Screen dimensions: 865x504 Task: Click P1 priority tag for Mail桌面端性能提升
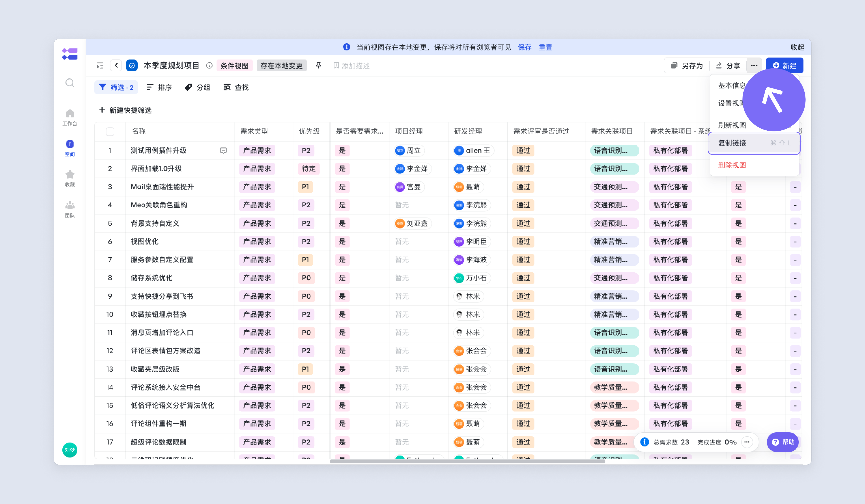click(305, 187)
